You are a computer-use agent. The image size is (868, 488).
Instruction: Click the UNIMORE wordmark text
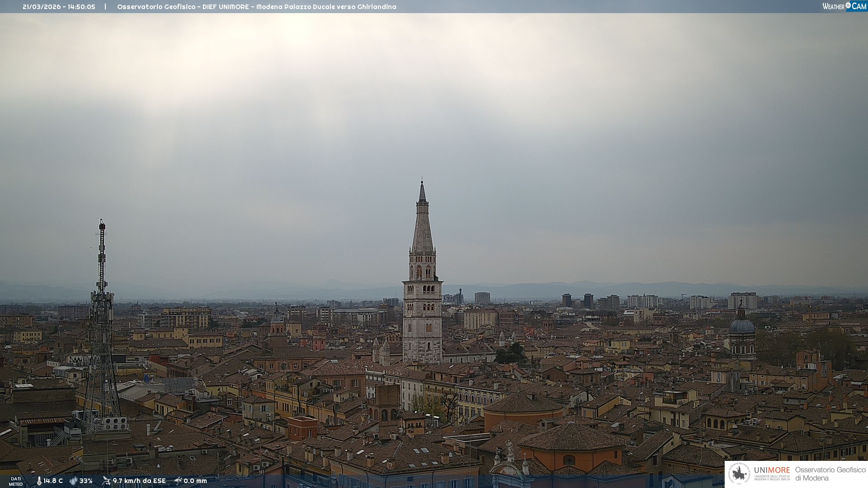[772, 470]
